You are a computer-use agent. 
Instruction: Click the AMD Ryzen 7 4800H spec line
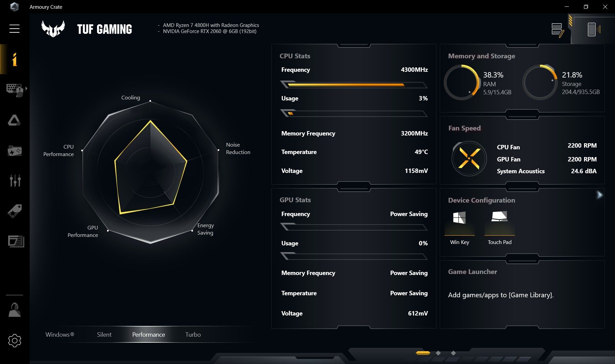coord(211,25)
